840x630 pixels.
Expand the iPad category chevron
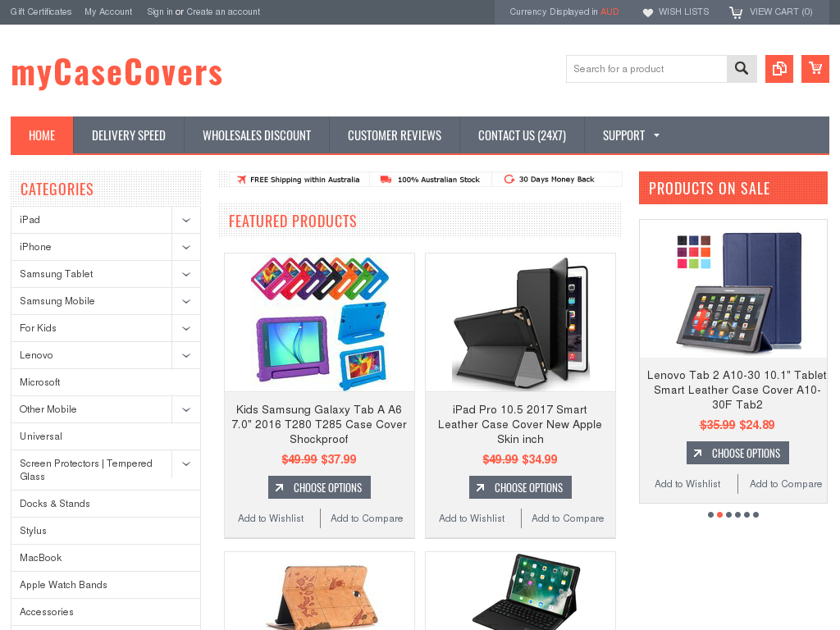click(186, 220)
